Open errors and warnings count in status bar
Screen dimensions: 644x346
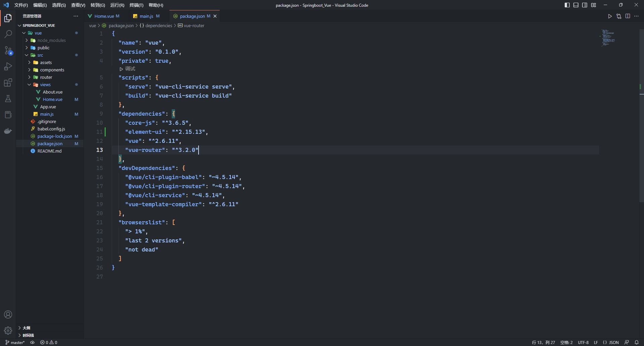[x=49, y=342]
